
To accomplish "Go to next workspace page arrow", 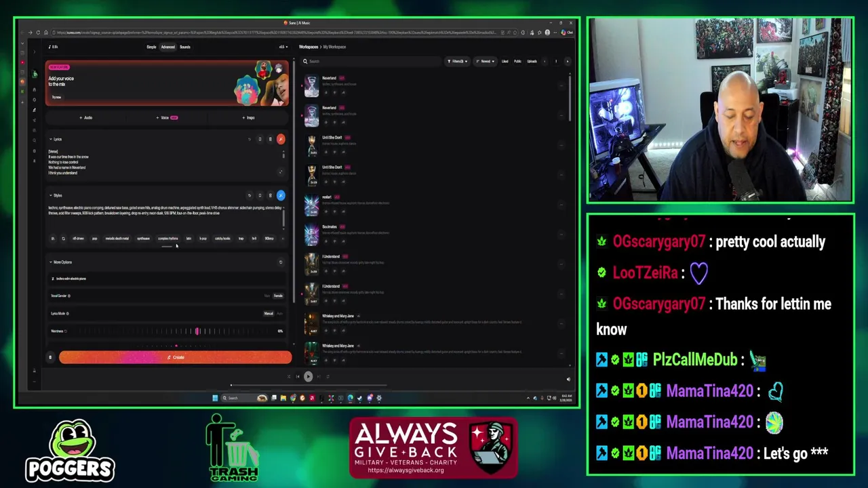I will (568, 62).
